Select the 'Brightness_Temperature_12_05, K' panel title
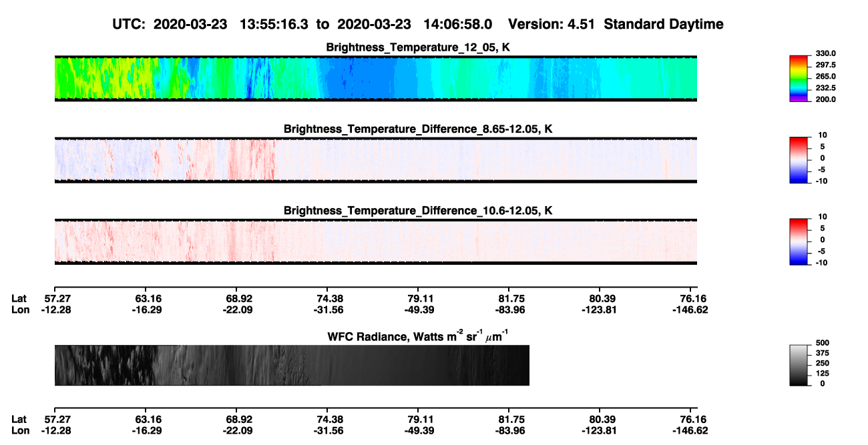868x445 pixels. coord(419,48)
